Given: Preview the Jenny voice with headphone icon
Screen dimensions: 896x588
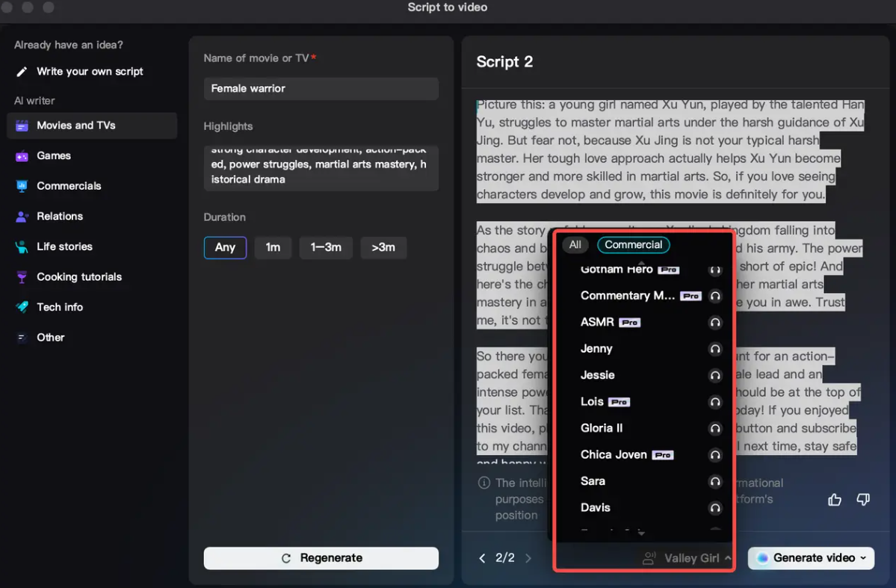Looking at the screenshot, I should click(715, 349).
